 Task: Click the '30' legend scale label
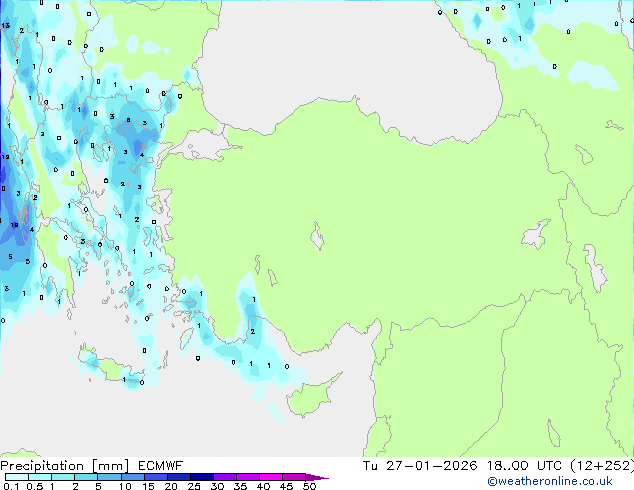[217, 486]
